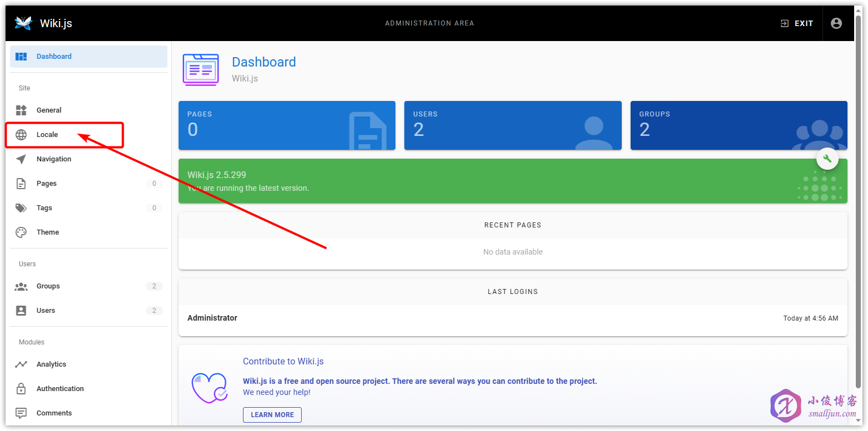
Task: Open the Locale settings label
Action: pos(47,135)
